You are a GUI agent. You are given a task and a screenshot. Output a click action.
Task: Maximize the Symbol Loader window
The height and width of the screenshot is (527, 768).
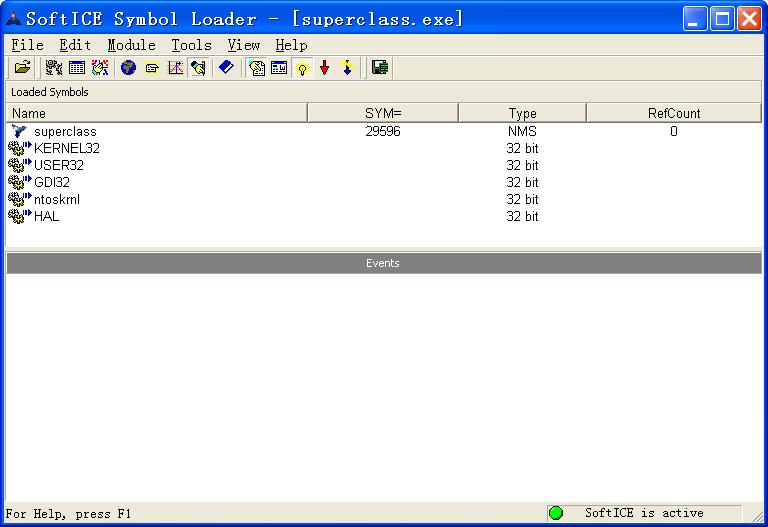(722, 19)
